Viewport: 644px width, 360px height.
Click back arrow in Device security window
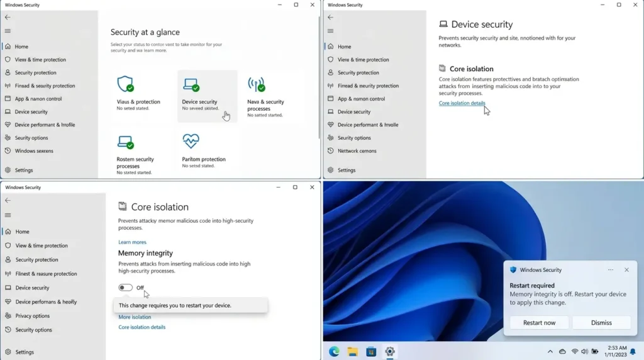(x=331, y=17)
